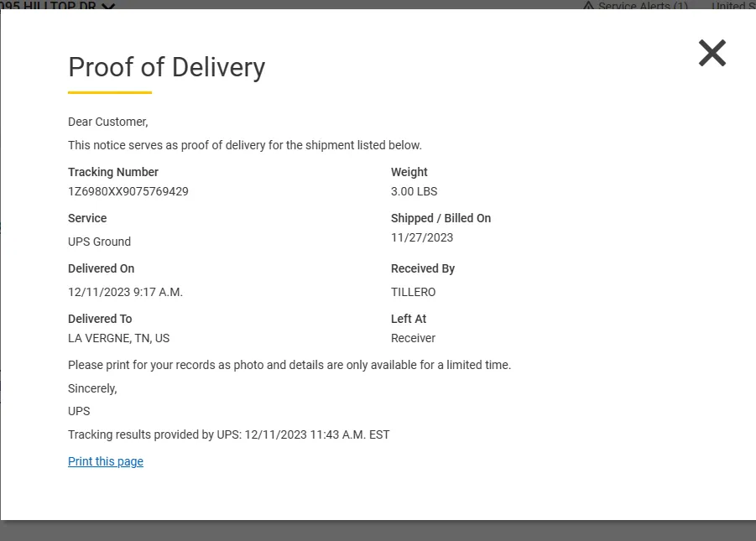Viewport: 756px width, 541px height.
Task: Click the Please print for your records notice
Action: 289,365
